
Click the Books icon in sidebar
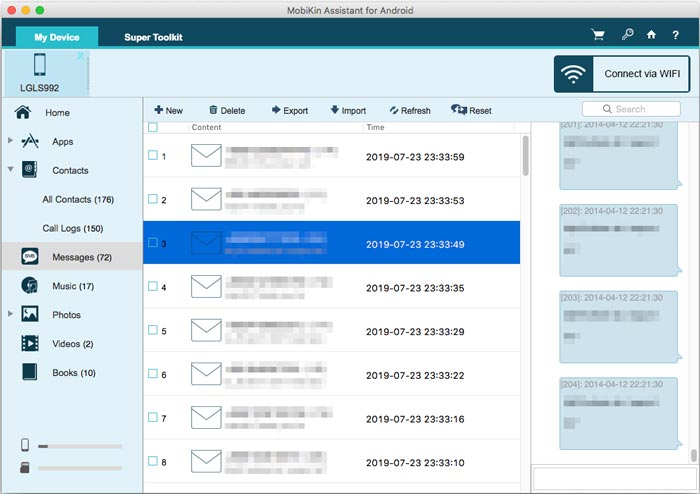[x=29, y=372]
